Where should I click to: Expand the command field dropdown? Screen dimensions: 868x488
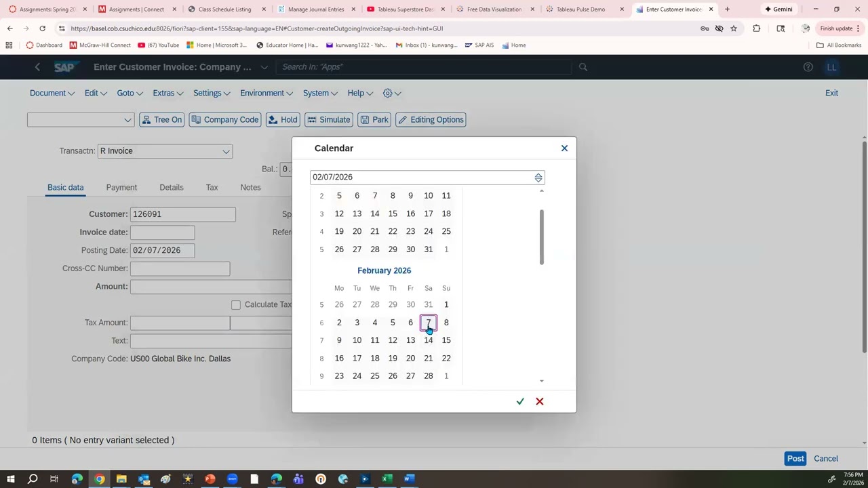click(x=127, y=120)
